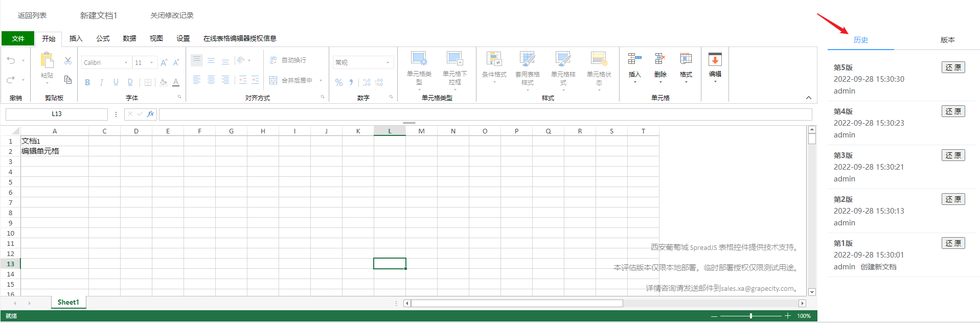The width and height of the screenshot is (980, 323).
Task: Open the redo history dropdown arrow
Action: click(23, 80)
